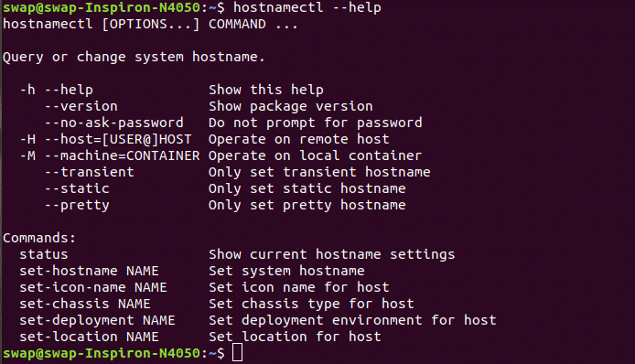Click the '--host=[USER@]HOST' option

[118, 139]
